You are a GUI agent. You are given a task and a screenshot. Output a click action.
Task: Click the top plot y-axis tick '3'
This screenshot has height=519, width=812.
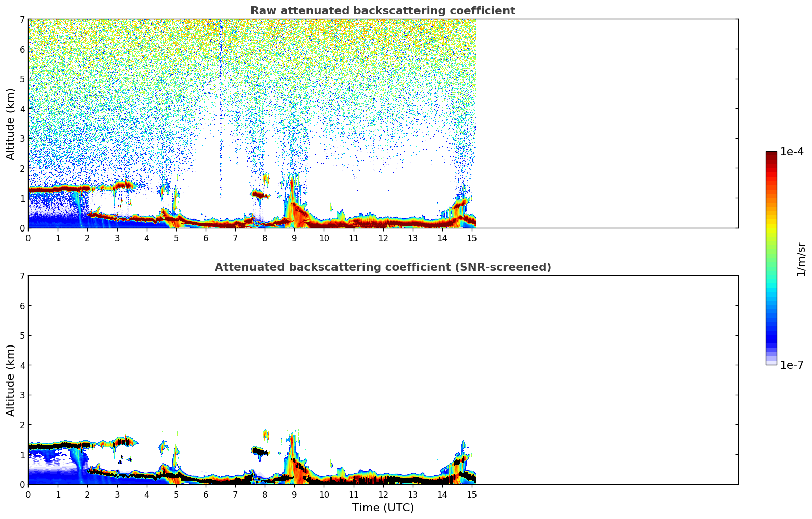point(22,139)
